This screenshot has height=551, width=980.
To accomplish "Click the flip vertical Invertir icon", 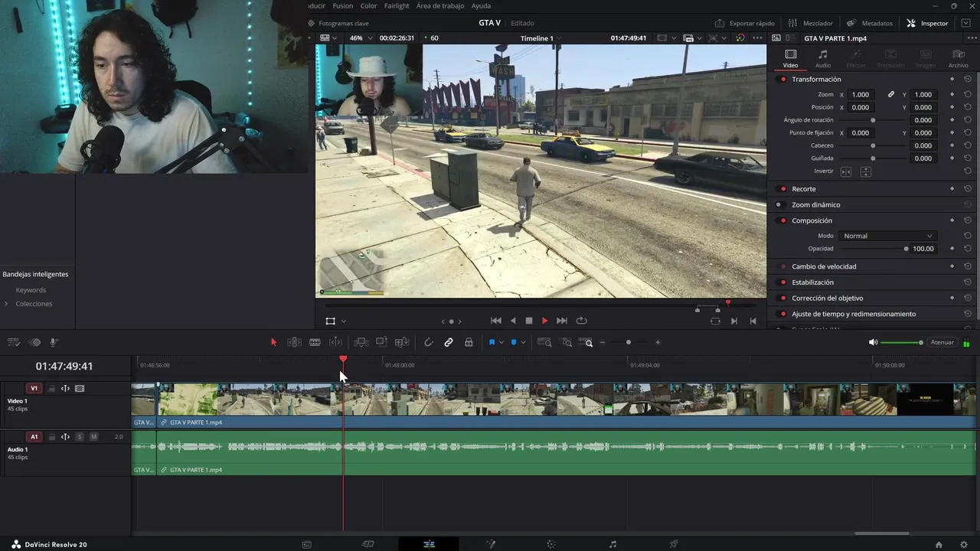I will point(866,171).
